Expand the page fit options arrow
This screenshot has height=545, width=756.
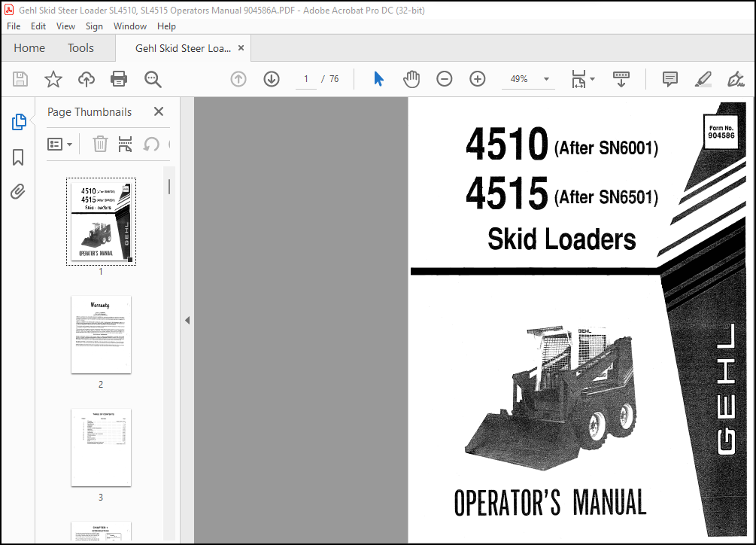coord(593,79)
